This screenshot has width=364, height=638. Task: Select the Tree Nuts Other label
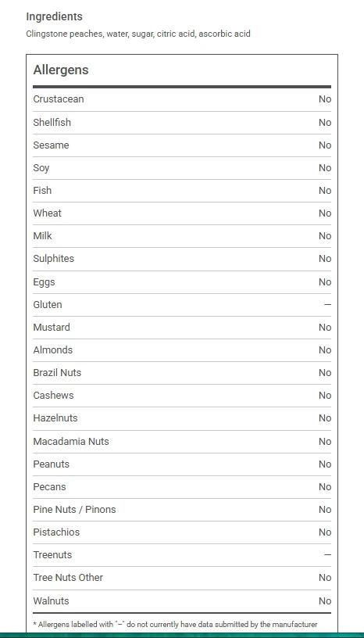pos(68,577)
